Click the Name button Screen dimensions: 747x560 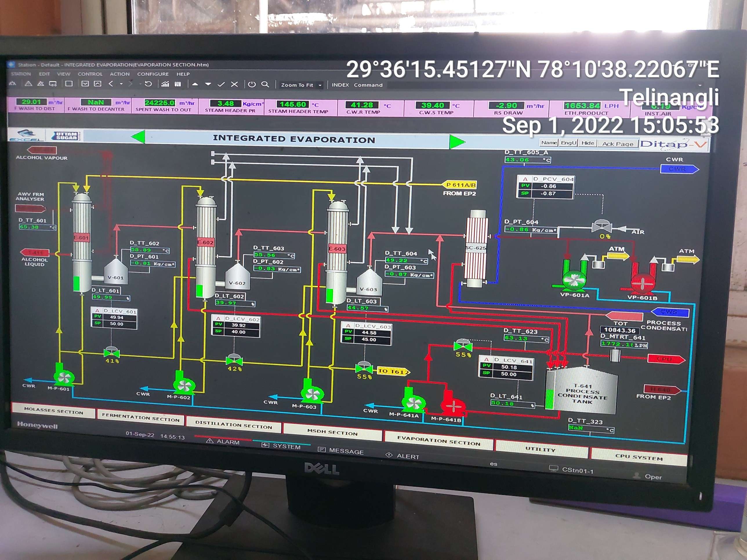coord(549,143)
